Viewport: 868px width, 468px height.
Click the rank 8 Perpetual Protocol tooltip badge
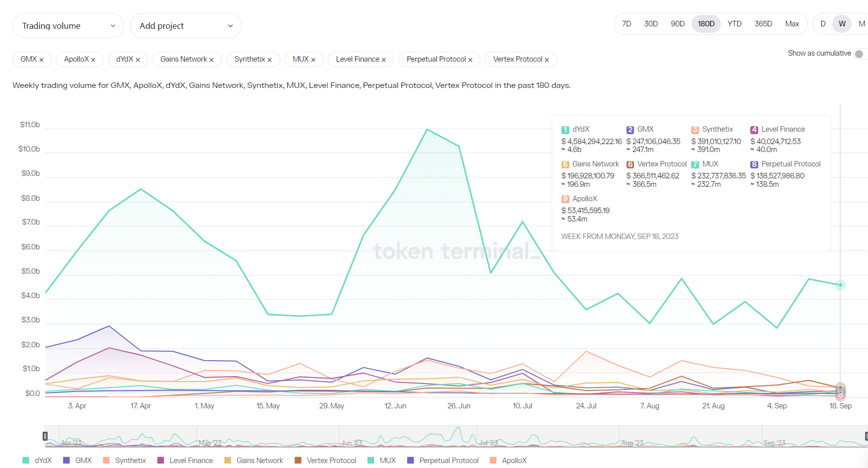coord(754,164)
